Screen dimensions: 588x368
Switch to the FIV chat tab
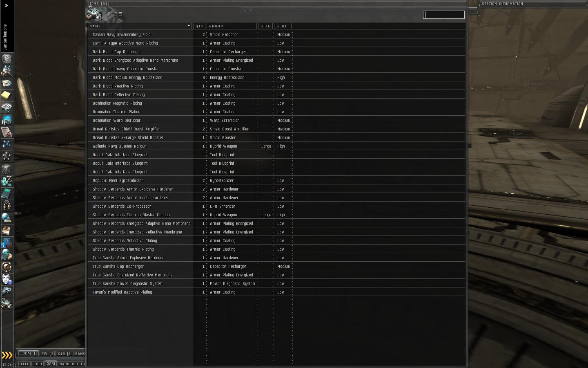pyautogui.click(x=47, y=353)
